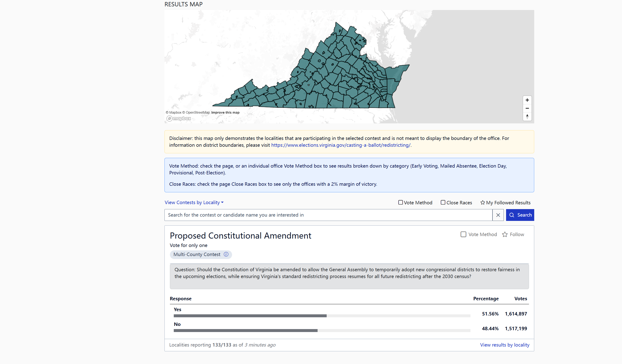Image resolution: width=622 pixels, height=364 pixels.
Task: Toggle Vote Method for Proposed Constitutional Amendment
Action: [463, 235]
